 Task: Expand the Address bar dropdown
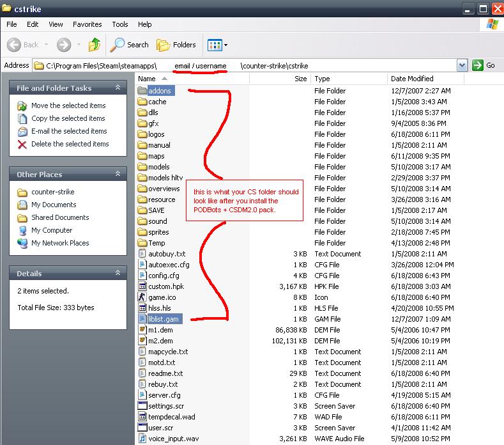(462, 66)
